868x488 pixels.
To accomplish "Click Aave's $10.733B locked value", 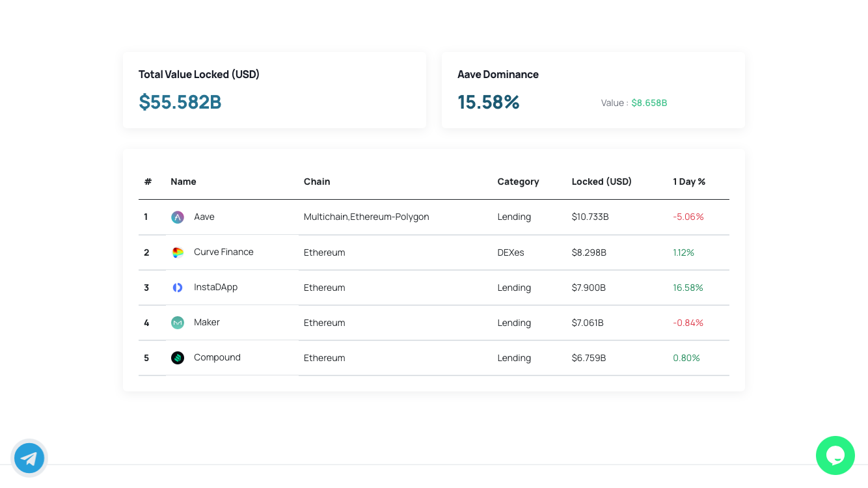I will [x=590, y=217].
